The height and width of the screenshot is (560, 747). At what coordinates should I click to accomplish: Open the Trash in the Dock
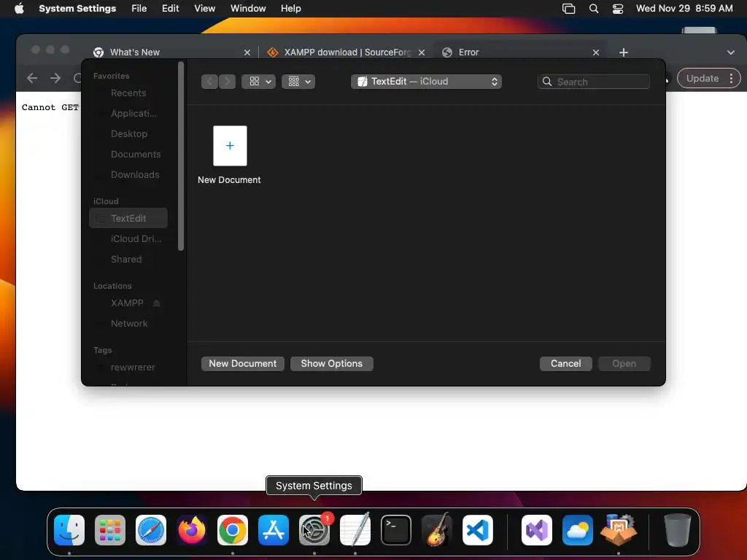(x=678, y=530)
